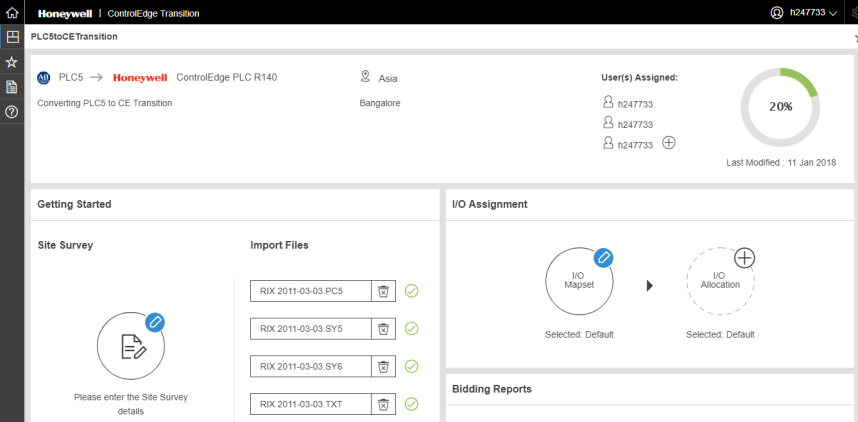Delete the RIX 2011-03-03.SY6 file

[384, 366]
